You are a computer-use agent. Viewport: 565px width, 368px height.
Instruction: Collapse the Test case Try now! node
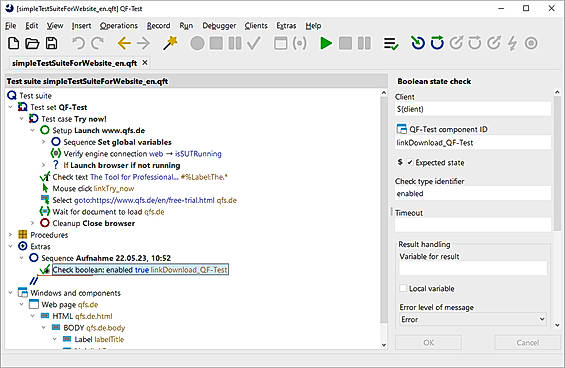21,119
